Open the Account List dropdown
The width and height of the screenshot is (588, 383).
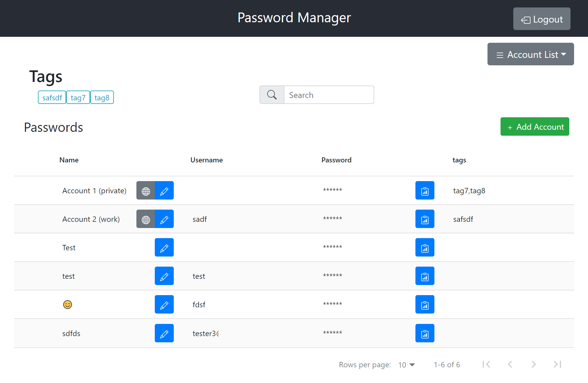(530, 54)
